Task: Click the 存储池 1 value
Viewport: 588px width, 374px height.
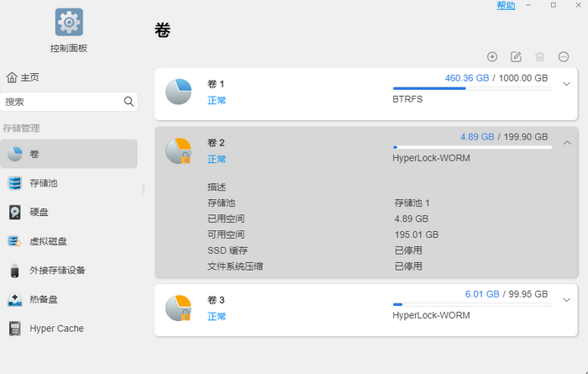Action: pyautogui.click(x=412, y=203)
